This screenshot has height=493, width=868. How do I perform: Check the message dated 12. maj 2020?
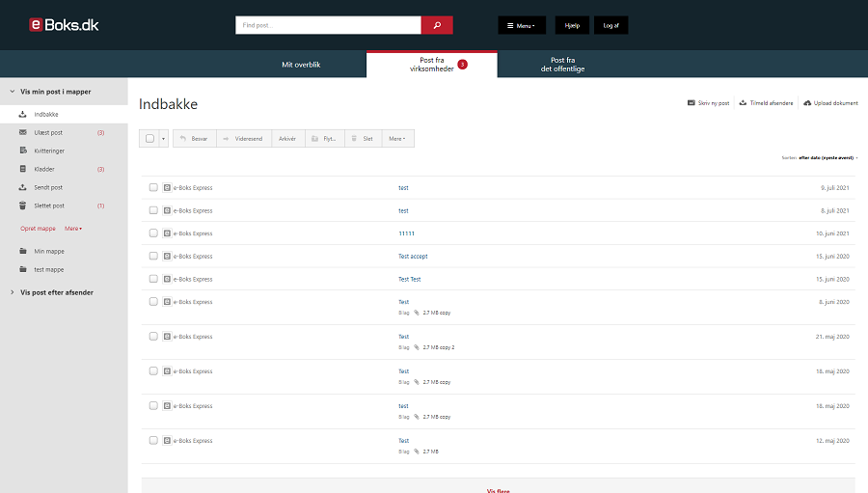(153, 440)
